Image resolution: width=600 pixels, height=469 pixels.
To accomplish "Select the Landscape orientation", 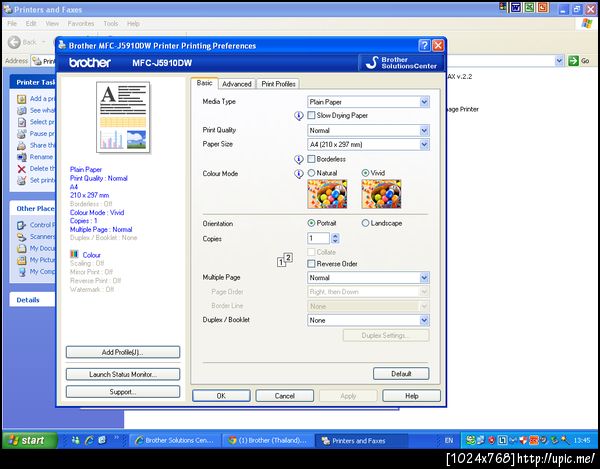I will 365,223.
